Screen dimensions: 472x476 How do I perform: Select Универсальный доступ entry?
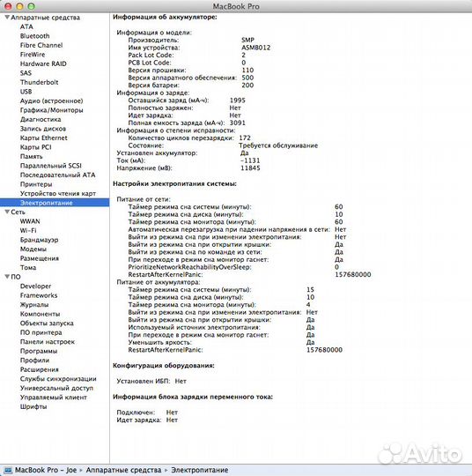56,388
